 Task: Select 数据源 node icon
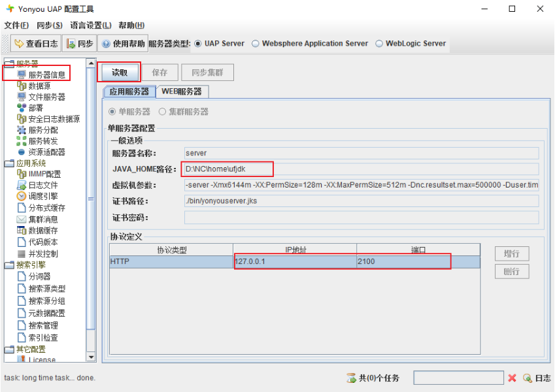(21, 86)
